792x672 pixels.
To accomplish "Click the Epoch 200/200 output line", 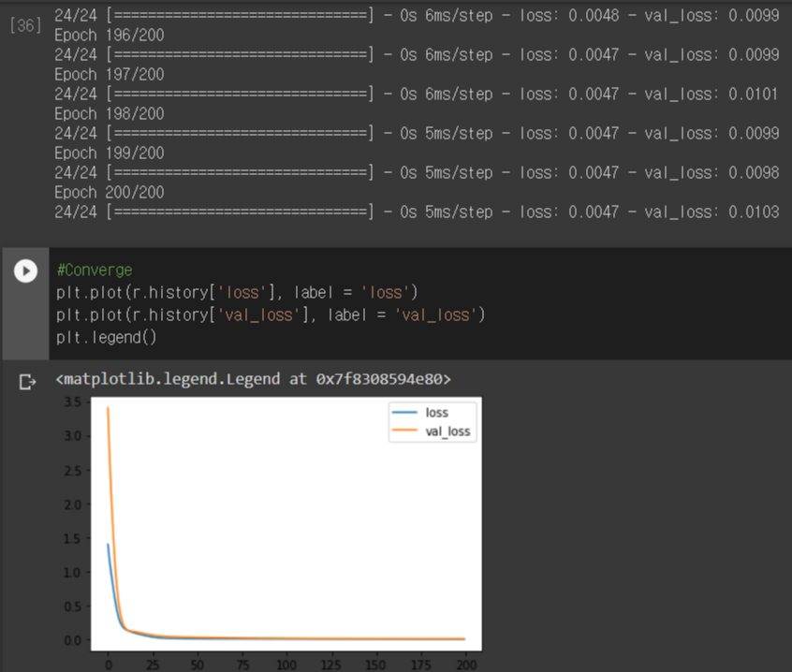I will 110,193.
